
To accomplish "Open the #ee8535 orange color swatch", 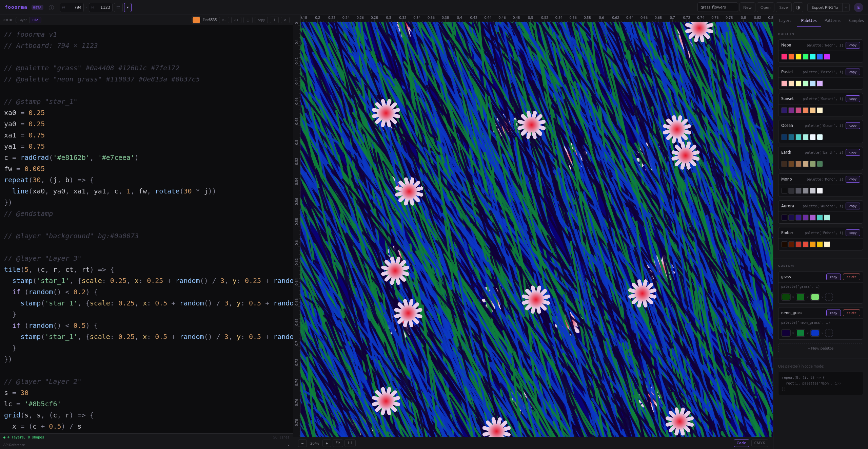I will [196, 20].
